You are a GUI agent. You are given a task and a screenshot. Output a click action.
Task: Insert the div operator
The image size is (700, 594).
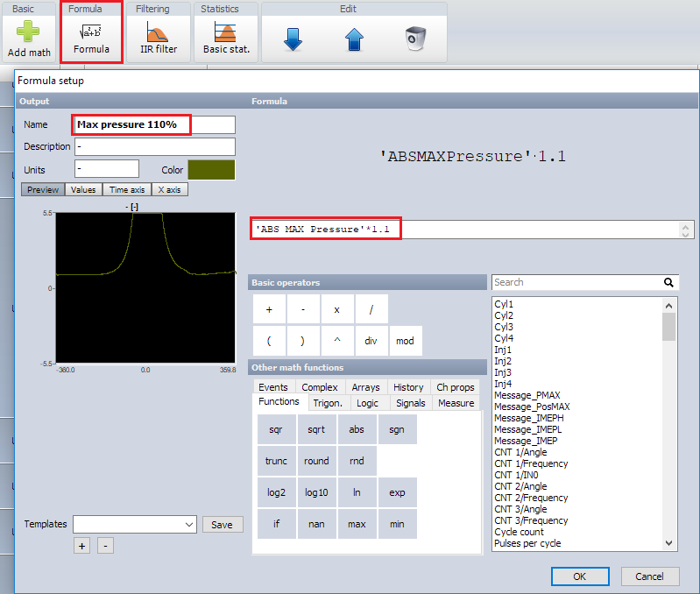tap(371, 341)
